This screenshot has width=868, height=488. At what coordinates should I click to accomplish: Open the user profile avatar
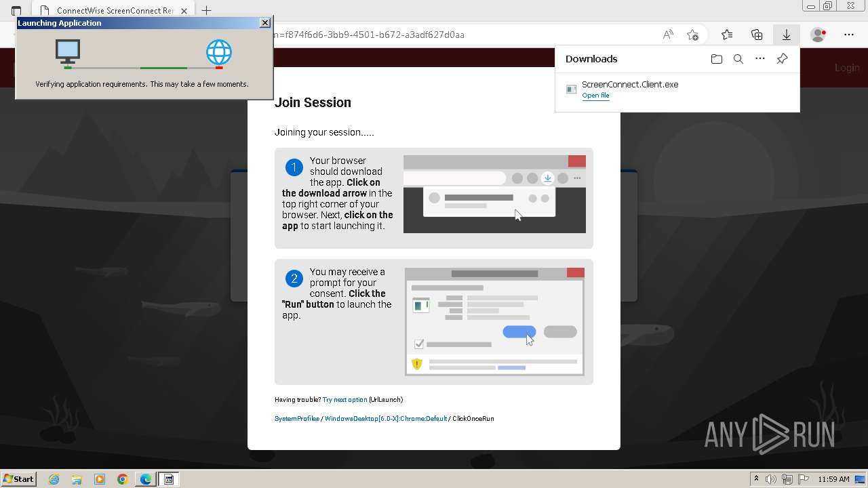point(818,35)
